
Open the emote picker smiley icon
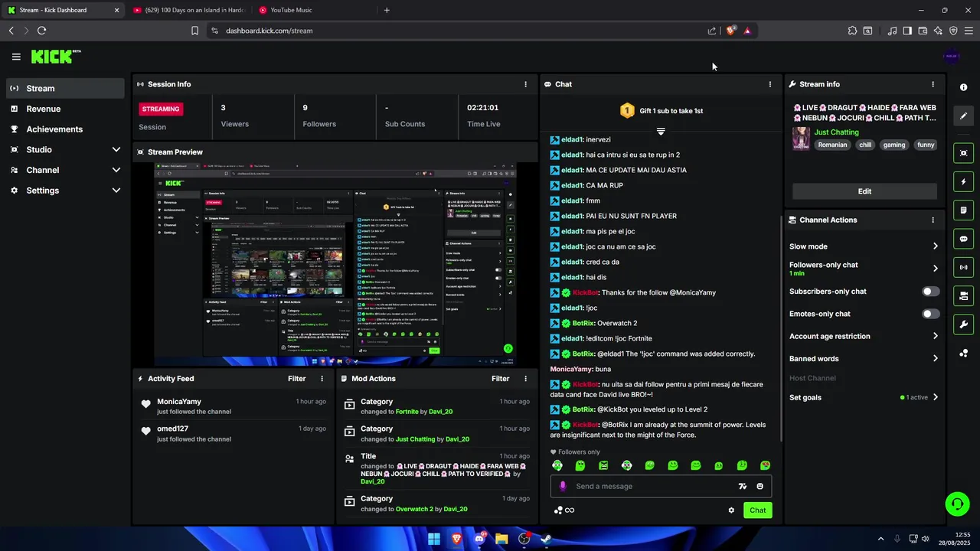click(x=759, y=486)
